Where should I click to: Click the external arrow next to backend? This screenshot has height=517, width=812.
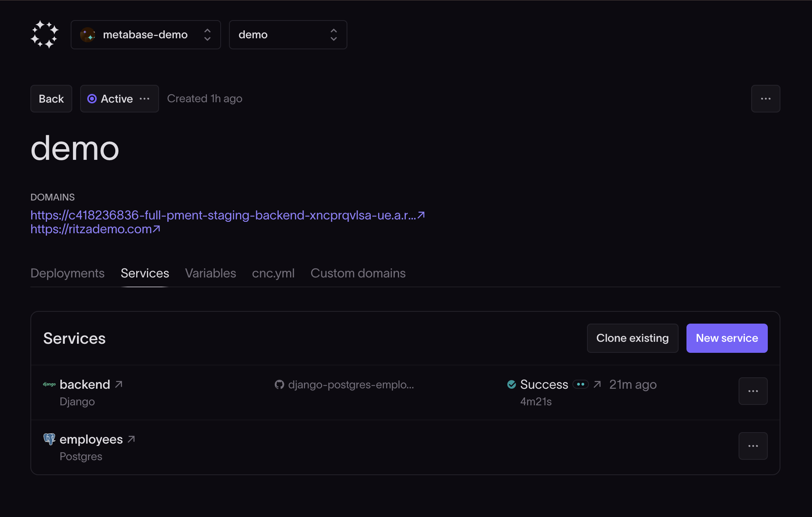(118, 384)
